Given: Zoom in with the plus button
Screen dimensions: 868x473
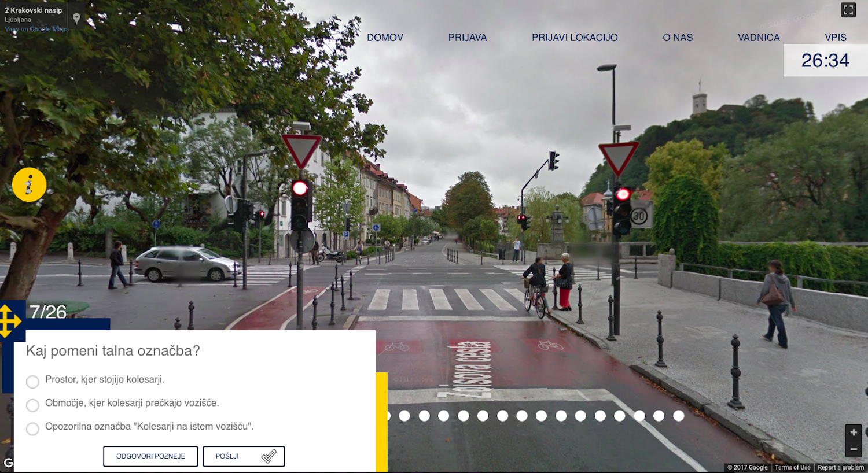Looking at the screenshot, I should coord(854,433).
